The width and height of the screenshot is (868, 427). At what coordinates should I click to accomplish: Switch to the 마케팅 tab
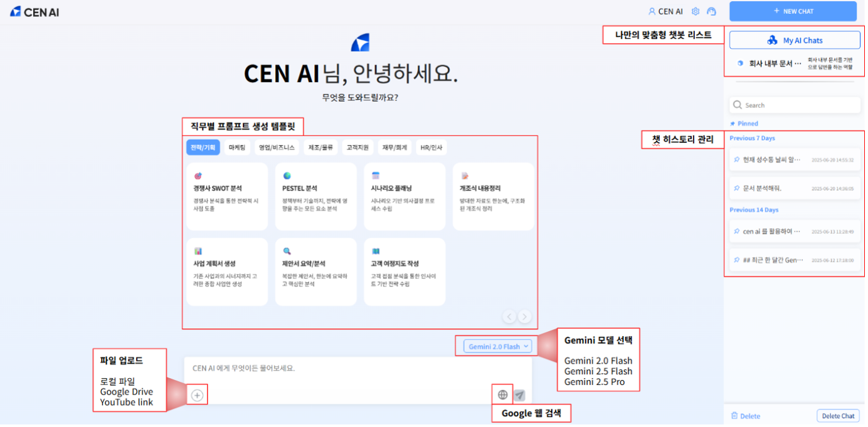[237, 147]
